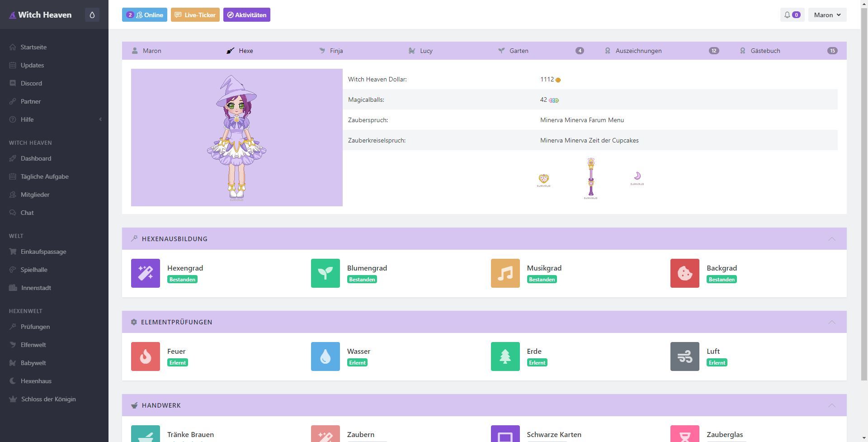Click the red Backgrad cookie icon

[x=684, y=273]
